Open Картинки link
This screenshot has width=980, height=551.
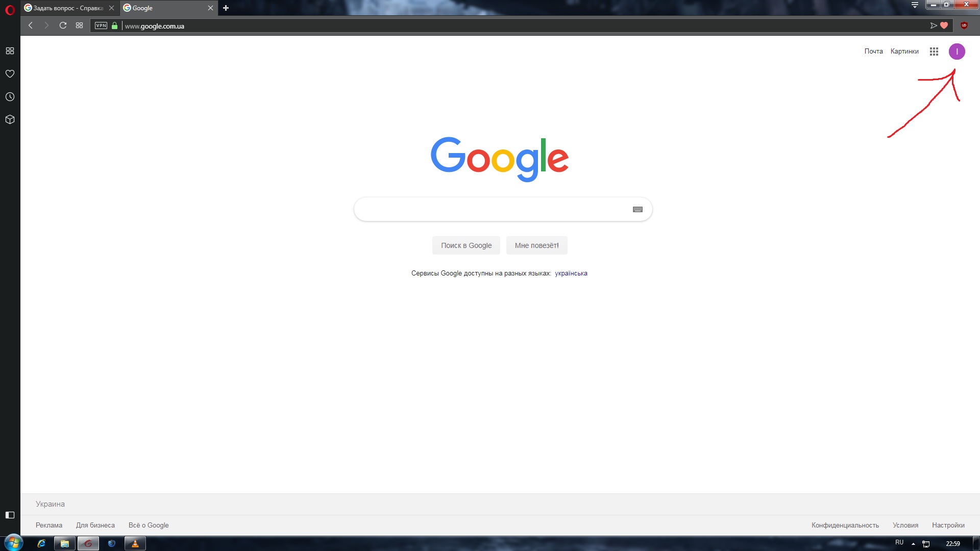(x=904, y=52)
